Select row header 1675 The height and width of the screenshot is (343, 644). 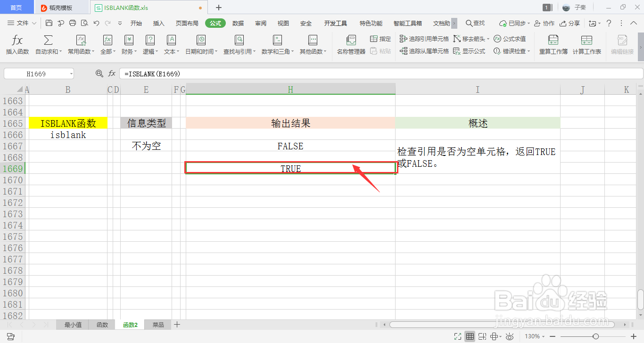click(12, 237)
